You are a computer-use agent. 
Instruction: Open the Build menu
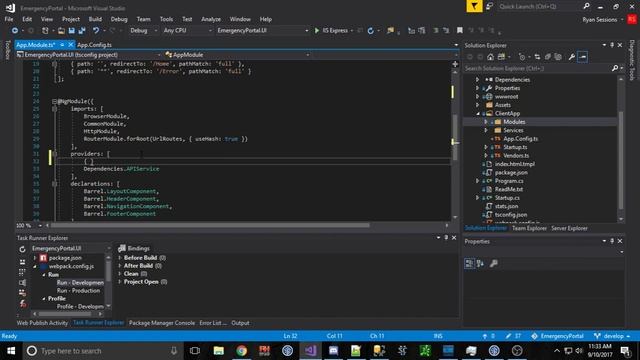(x=95, y=19)
